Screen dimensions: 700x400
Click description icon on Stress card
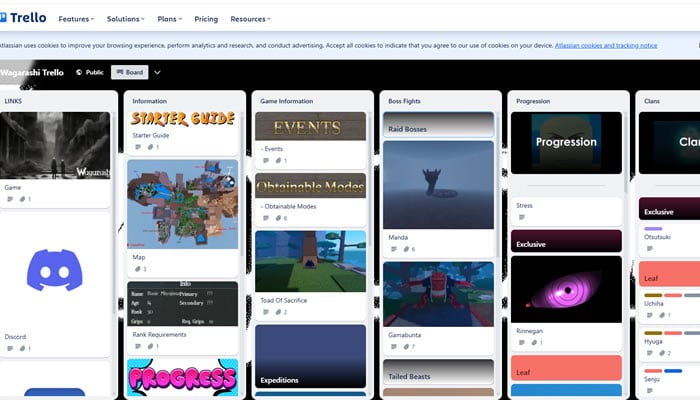pos(521,217)
